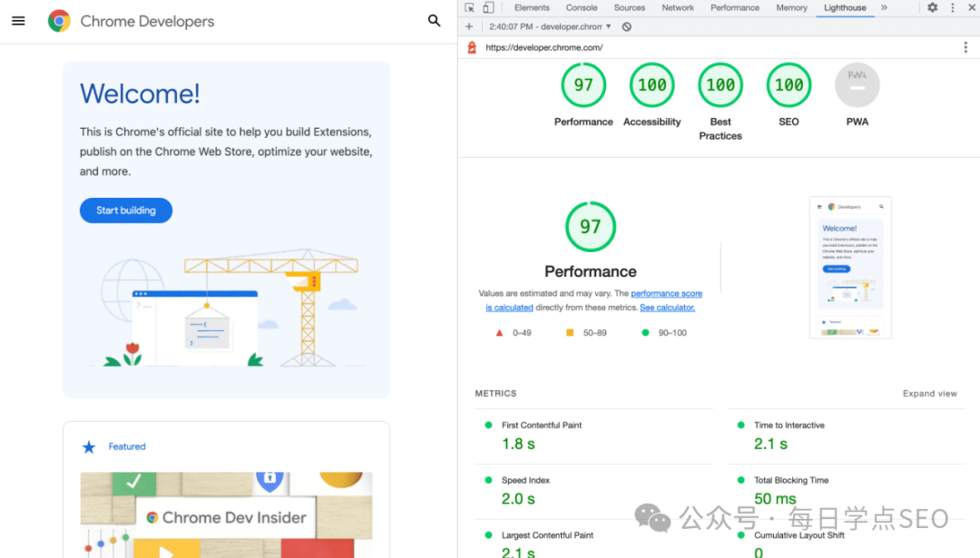
Task: Select the Lighthouse tab
Action: 845,7
